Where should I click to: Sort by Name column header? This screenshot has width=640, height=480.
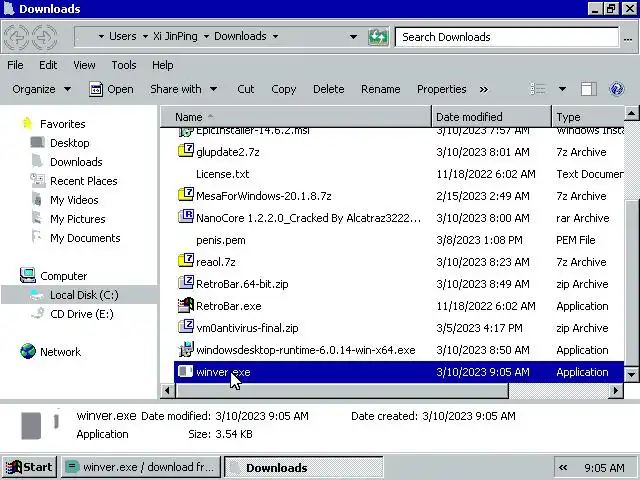(x=296, y=117)
